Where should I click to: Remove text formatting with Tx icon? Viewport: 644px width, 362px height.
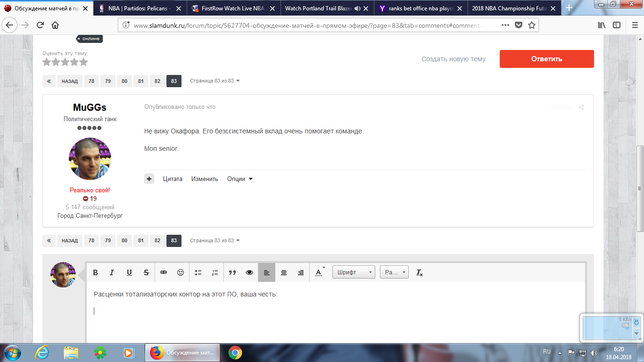point(419,272)
